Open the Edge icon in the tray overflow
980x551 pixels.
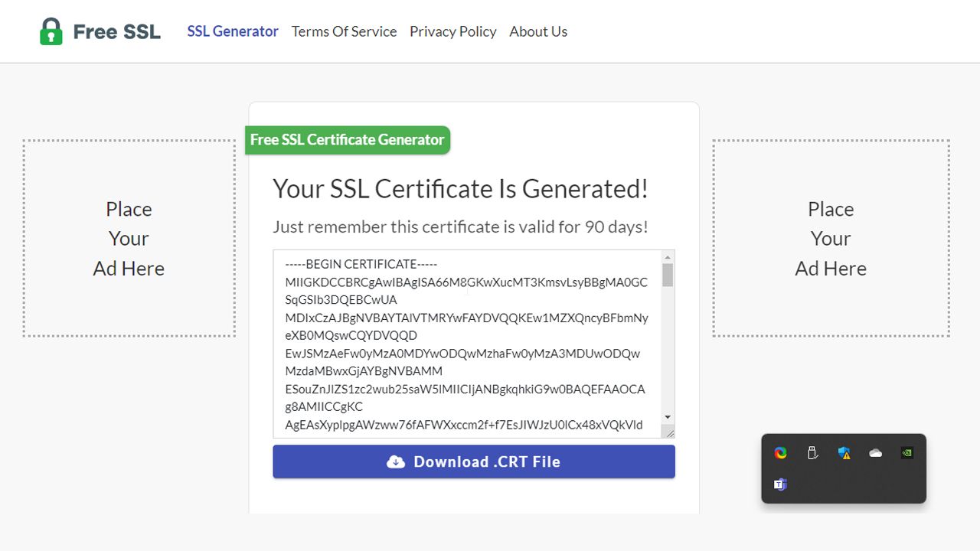(x=780, y=453)
